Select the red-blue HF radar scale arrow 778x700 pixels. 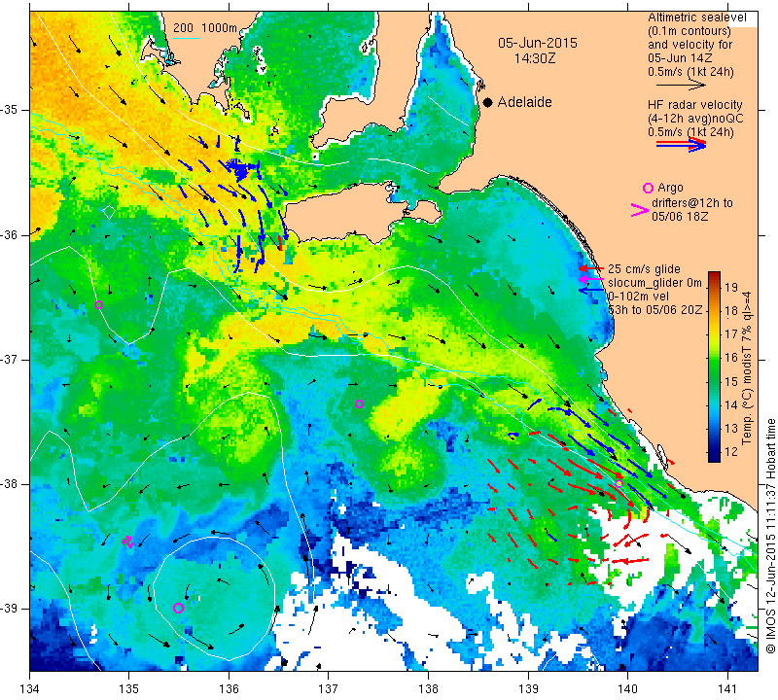click(x=681, y=145)
